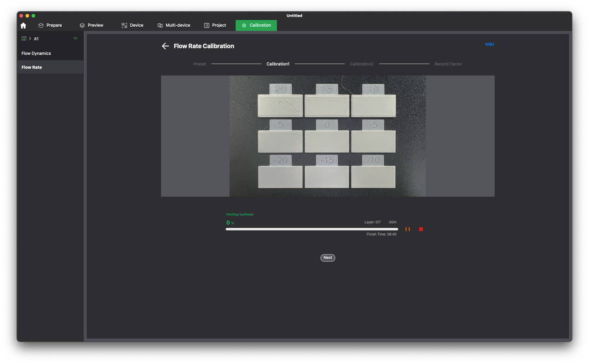Go to the Multi-device tab
This screenshot has width=589, height=364.
[x=173, y=25]
